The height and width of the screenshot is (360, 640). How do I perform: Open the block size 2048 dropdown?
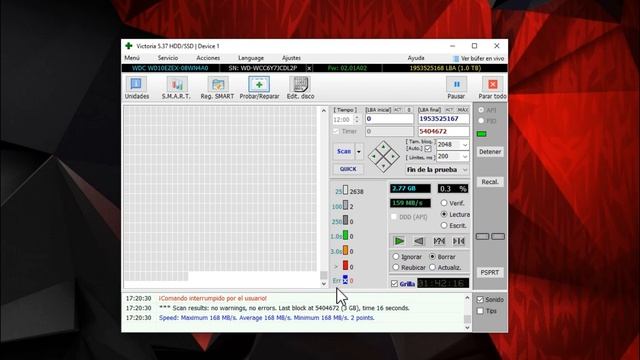click(464, 145)
